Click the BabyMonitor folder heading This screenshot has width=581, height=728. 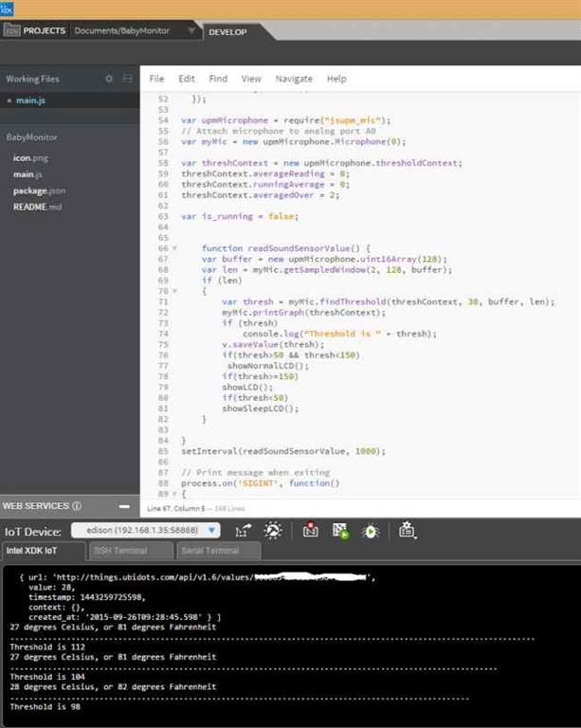(32, 136)
